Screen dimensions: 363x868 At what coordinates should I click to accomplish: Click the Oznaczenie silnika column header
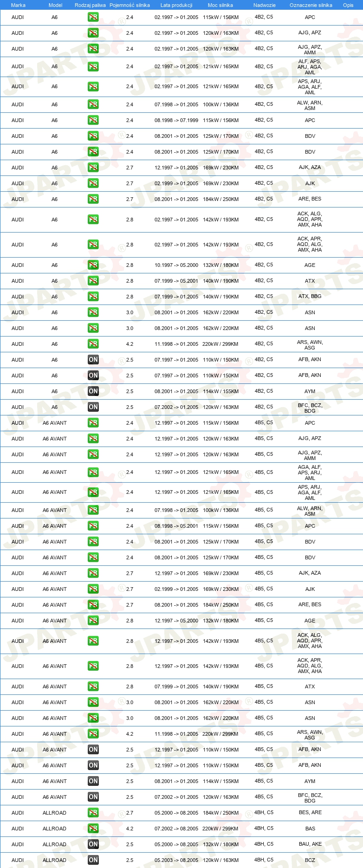pyautogui.click(x=311, y=5)
